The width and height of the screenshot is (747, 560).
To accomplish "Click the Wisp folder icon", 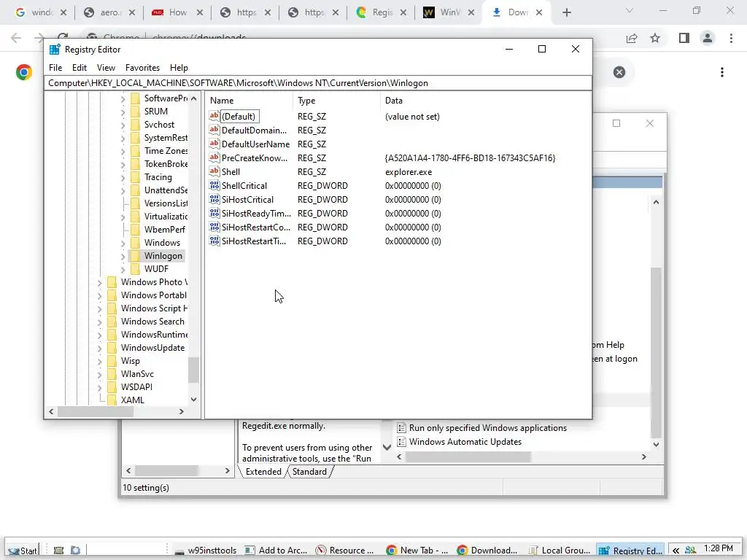I will (x=112, y=361).
